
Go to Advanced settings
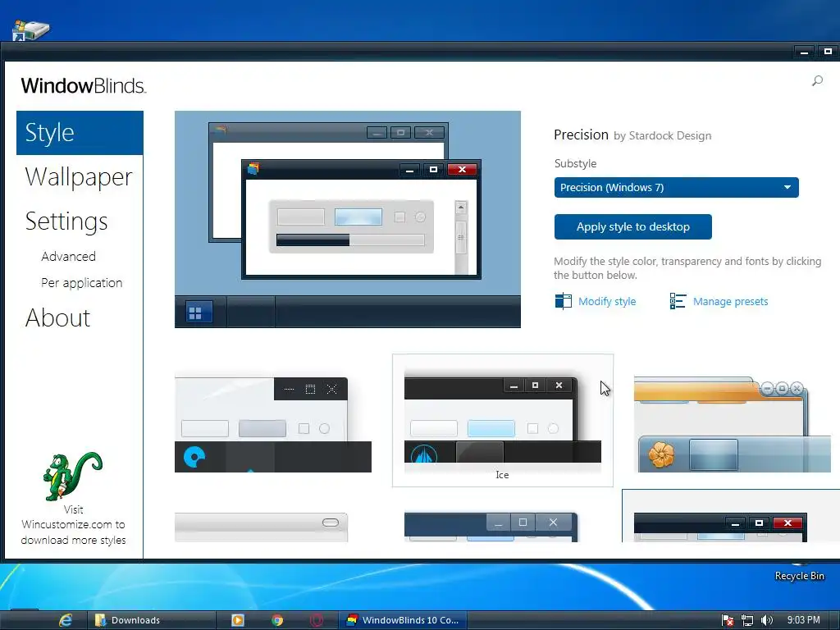[x=69, y=257]
